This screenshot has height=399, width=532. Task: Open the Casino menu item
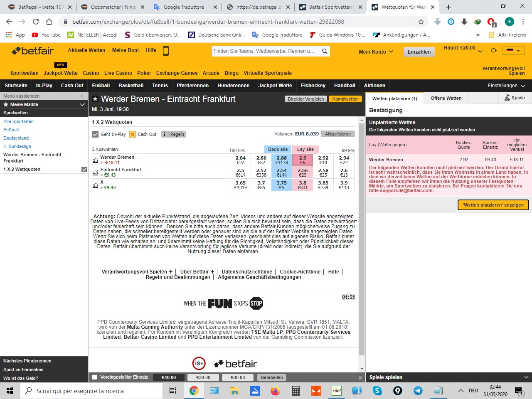[91, 73]
